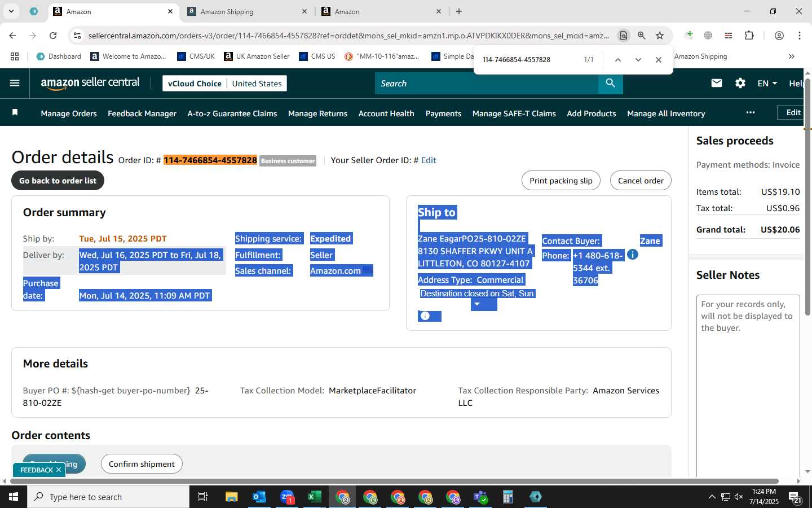Edit the Seller Order ID link
This screenshot has width=812, height=508.
pyautogui.click(x=429, y=160)
